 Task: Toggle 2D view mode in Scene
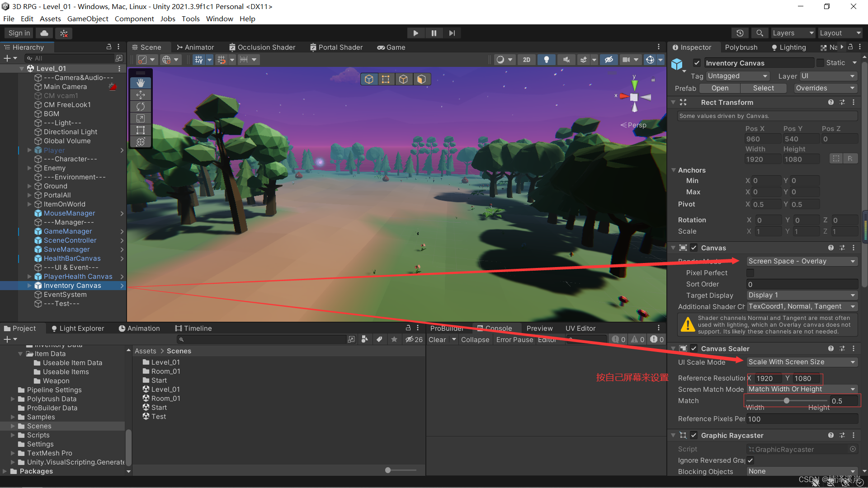[x=526, y=60]
